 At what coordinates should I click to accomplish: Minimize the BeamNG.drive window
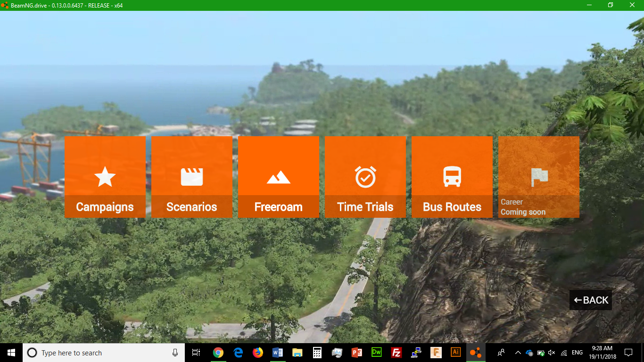tap(589, 5)
